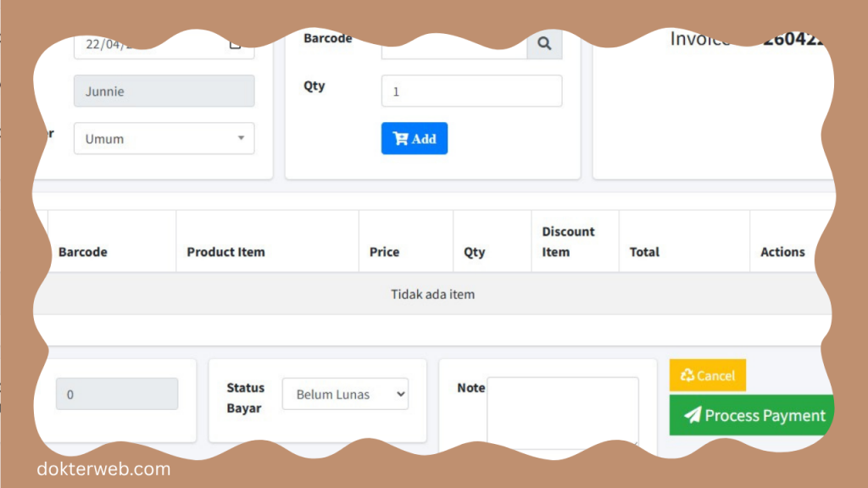The width and height of the screenshot is (868, 488).
Task: Click the Actions column header
Action: click(x=782, y=252)
